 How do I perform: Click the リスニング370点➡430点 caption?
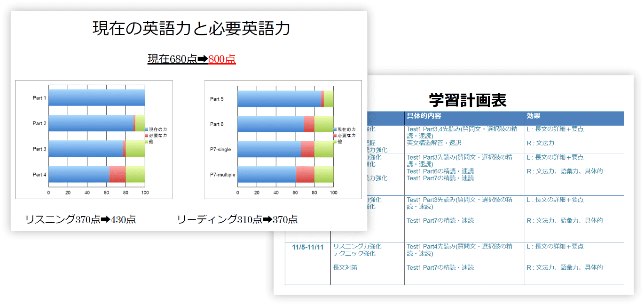coord(80,219)
